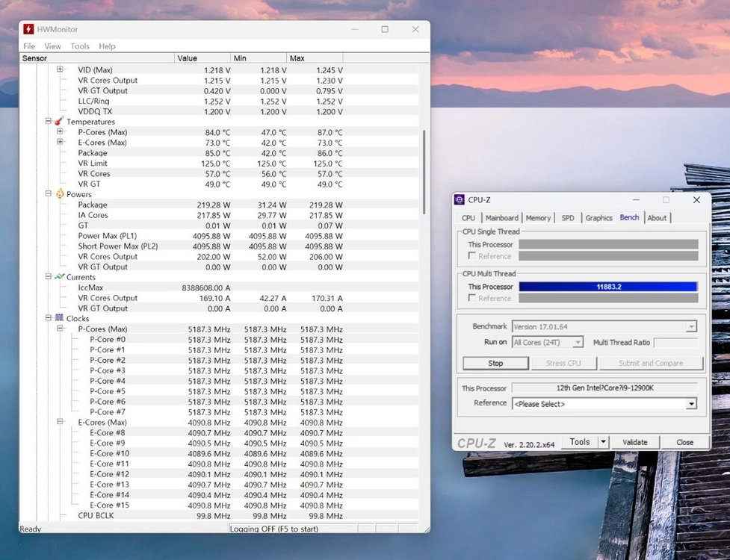Collapse the Currents section
730x560 pixels.
[x=49, y=276]
